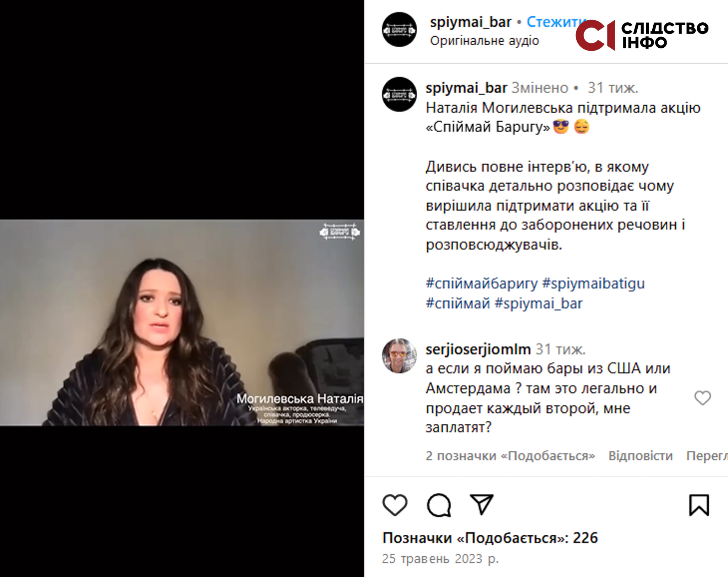The height and width of the screenshot is (577, 728).
Task: Open the serjioserjiomlm username link
Action: [x=478, y=349]
